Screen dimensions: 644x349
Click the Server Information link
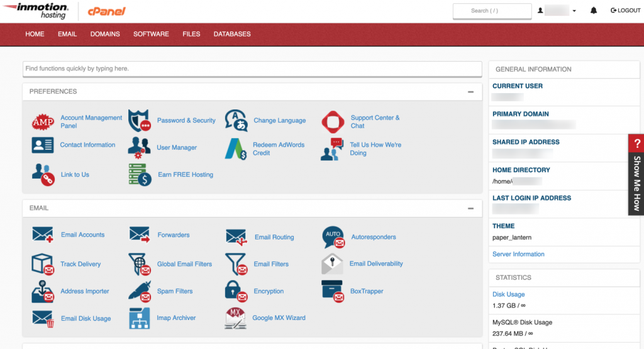pos(518,254)
